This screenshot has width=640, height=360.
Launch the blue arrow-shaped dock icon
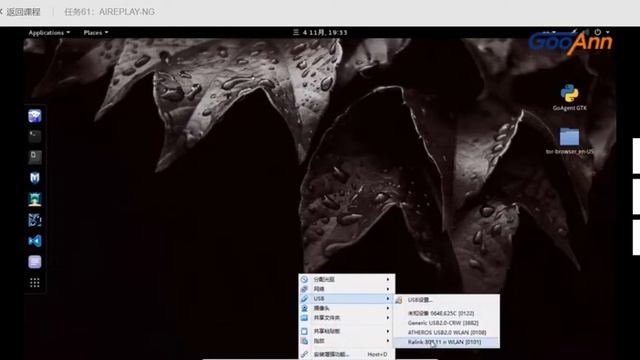[35, 241]
